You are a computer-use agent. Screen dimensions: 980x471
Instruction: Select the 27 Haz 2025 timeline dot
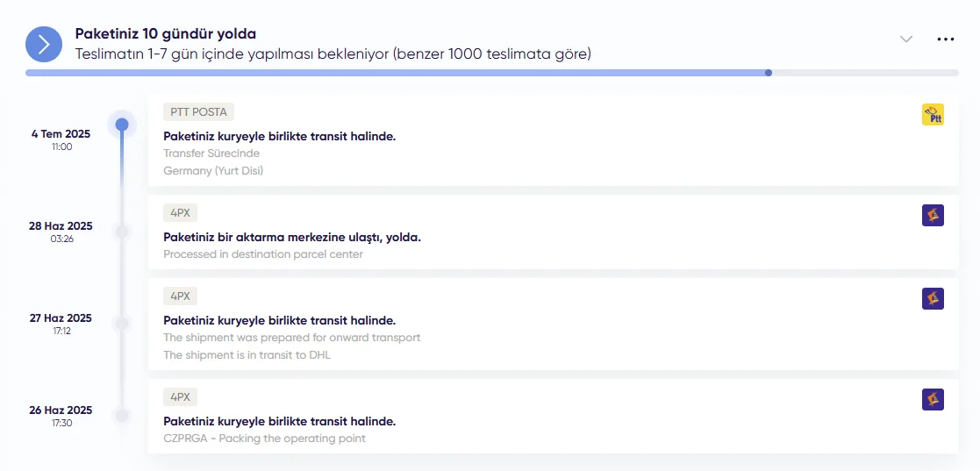(122, 323)
